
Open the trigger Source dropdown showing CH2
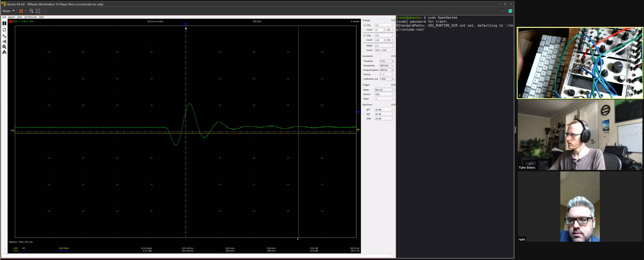384,95
